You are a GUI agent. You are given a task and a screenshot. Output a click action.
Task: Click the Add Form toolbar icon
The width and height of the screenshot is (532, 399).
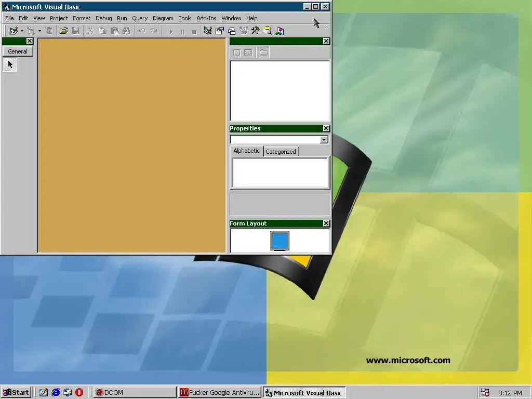(x=31, y=31)
